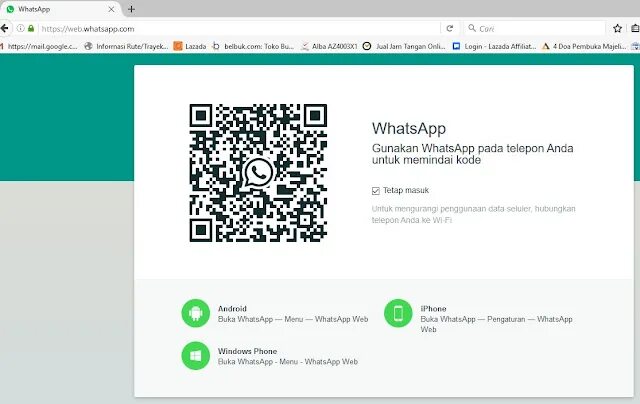This screenshot has width=640, height=404.
Task: Click the QR code image
Action: tap(258, 173)
